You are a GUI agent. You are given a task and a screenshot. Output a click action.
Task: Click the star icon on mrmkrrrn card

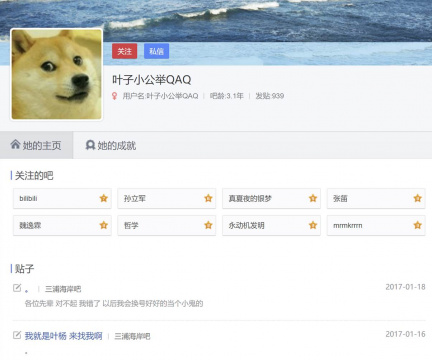(x=418, y=225)
